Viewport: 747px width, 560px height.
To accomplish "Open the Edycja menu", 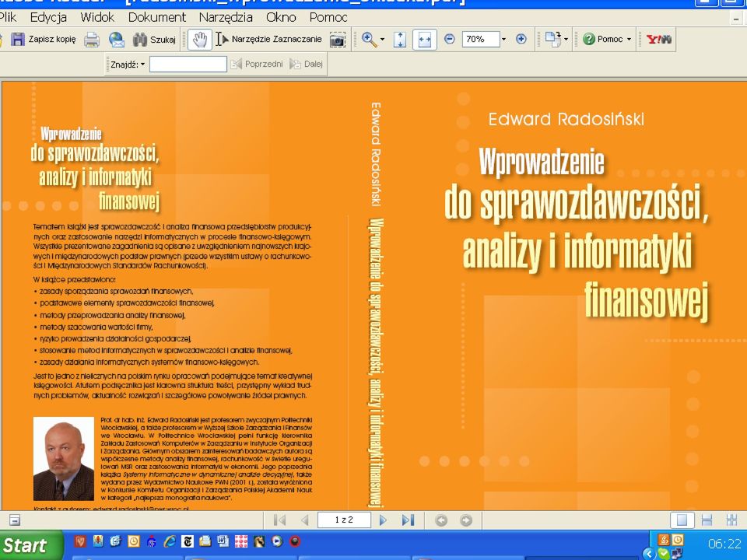I will [x=48, y=17].
